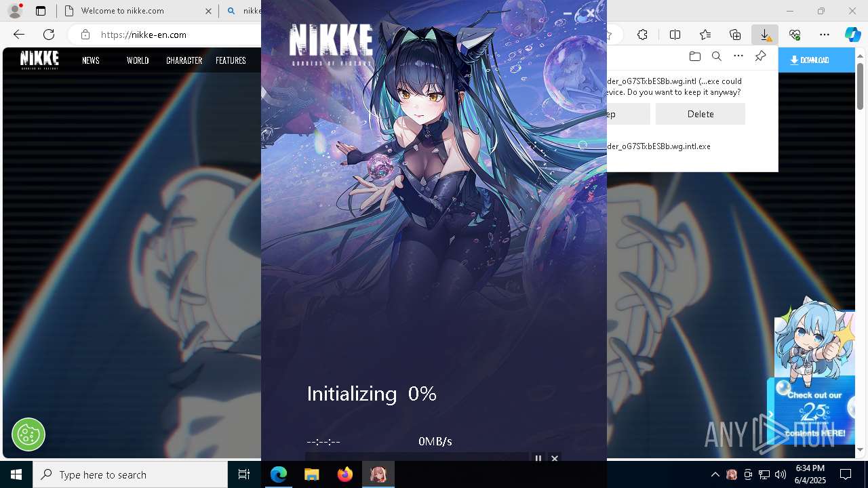
Task: Open more options in downloads flyout
Action: pos(738,56)
